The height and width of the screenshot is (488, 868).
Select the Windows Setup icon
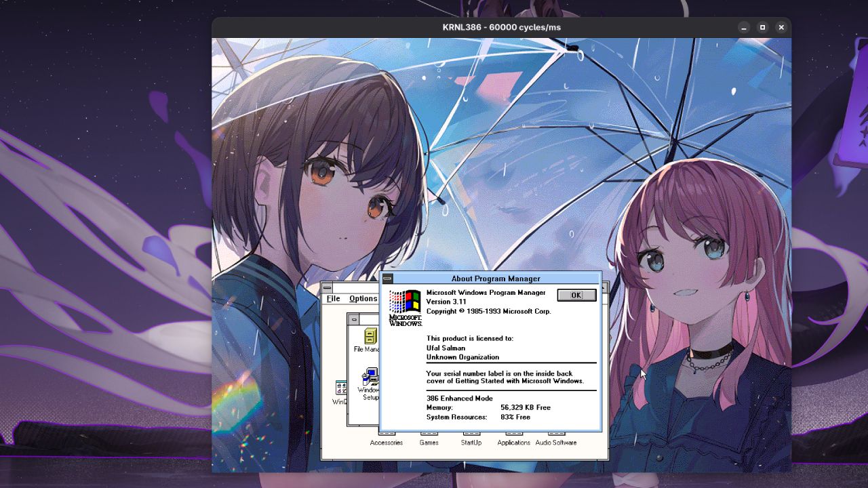click(x=370, y=384)
